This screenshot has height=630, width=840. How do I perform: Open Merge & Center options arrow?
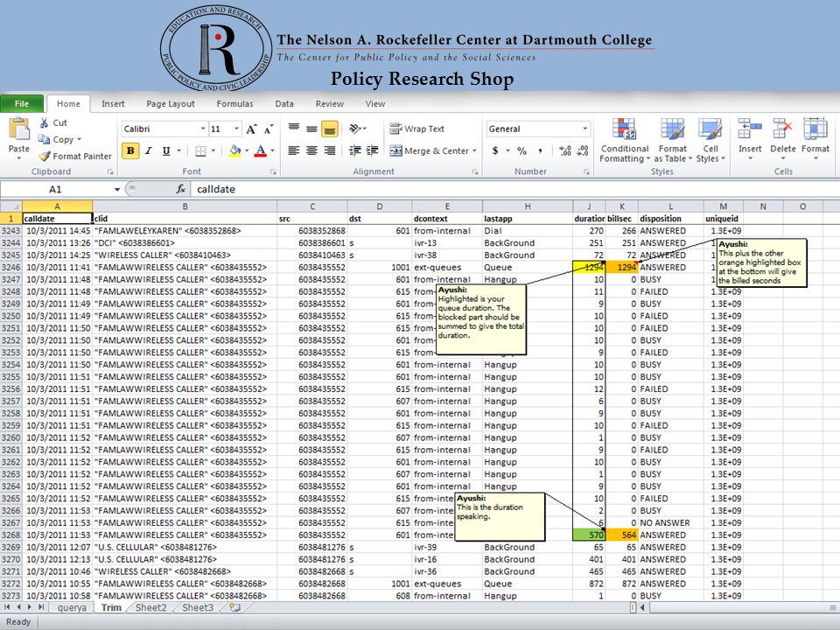[x=474, y=151]
